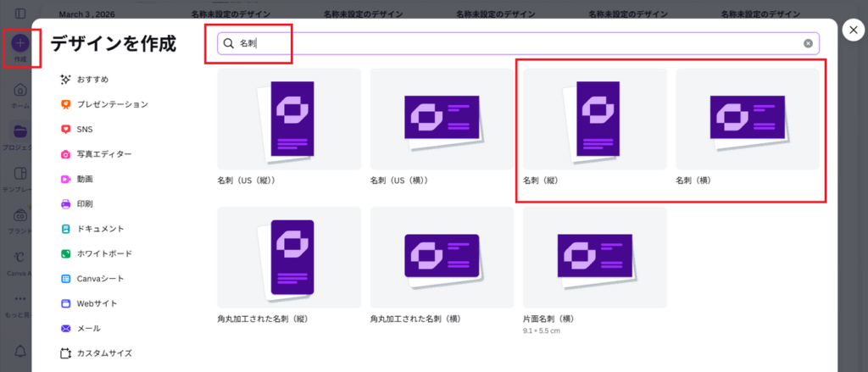Open the Canva AI sidebar icon
The height and width of the screenshot is (372, 868).
20,257
